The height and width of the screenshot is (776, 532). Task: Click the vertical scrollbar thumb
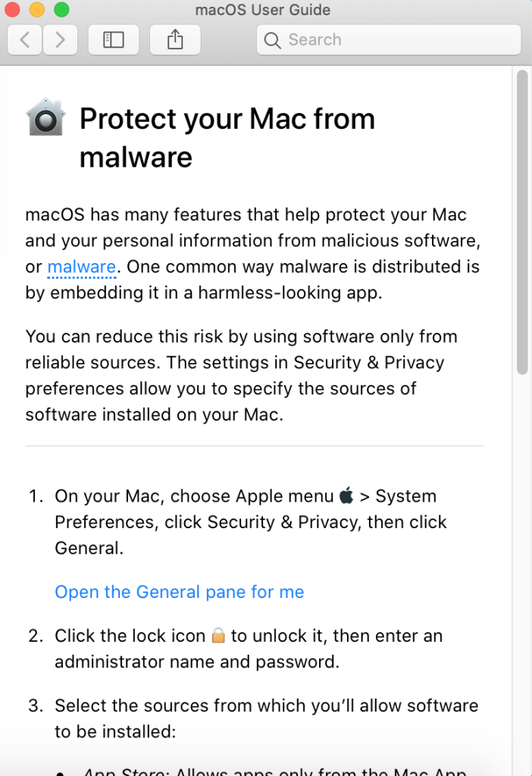tap(522, 222)
